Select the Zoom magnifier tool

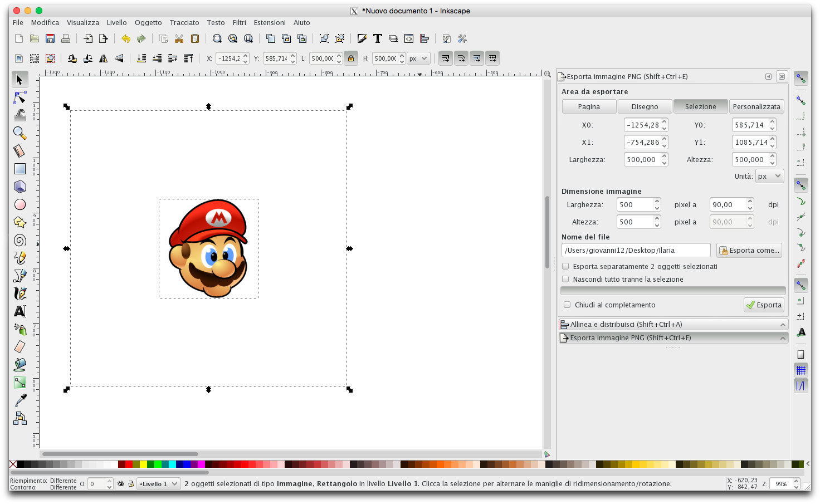click(20, 133)
